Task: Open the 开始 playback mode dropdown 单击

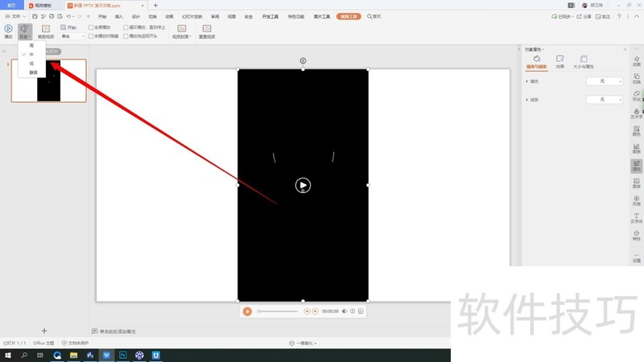Action: (x=72, y=36)
